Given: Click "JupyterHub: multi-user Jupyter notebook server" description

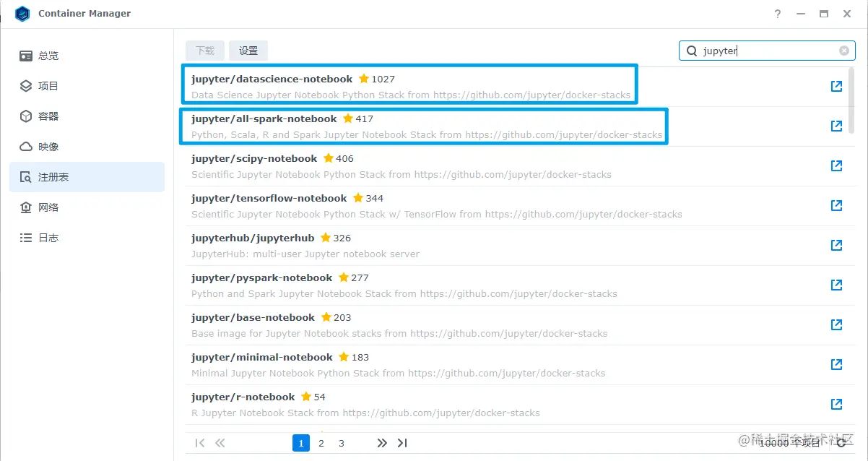Looking at the screenshot, I should [305, 254].
